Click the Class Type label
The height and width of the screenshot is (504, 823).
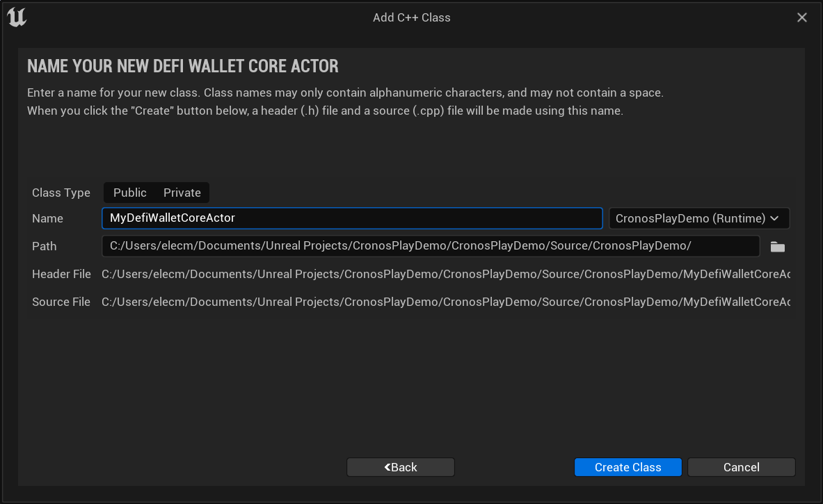61,193
